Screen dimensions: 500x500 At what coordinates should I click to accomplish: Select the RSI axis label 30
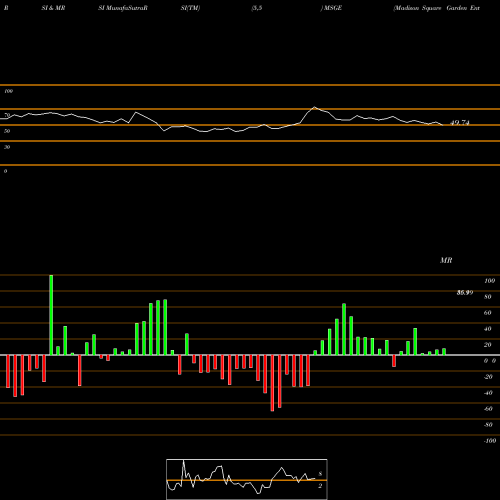(x=7, y=147)
